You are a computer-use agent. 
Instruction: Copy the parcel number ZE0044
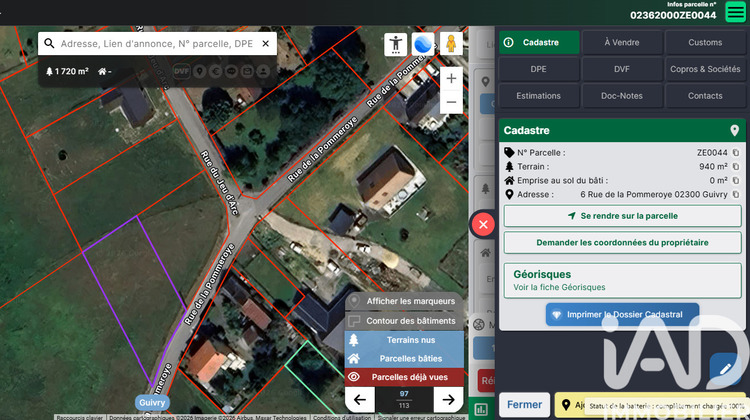coord(735,153)
